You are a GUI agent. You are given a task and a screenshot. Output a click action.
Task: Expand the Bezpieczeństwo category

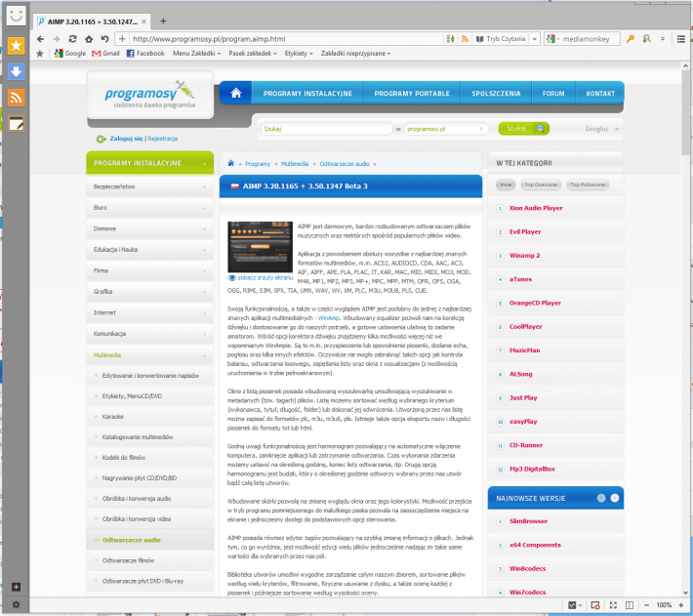point(149,186)
